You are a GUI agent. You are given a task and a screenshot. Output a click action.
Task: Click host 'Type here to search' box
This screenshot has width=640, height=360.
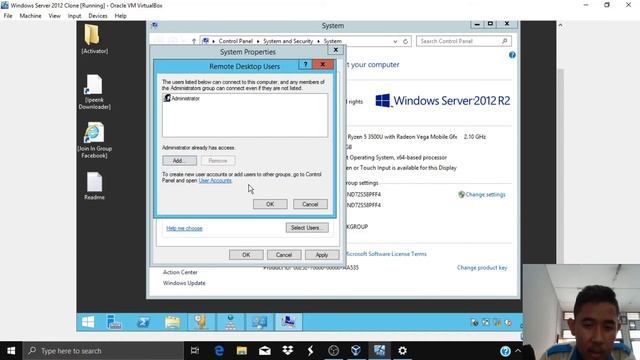103,351
